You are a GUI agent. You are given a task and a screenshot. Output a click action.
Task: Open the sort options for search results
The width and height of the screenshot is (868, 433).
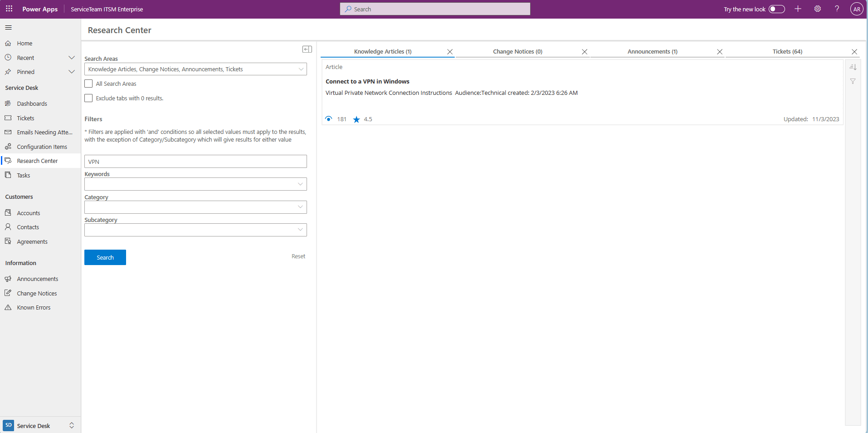pyautogui.click(x=853, y=67)
